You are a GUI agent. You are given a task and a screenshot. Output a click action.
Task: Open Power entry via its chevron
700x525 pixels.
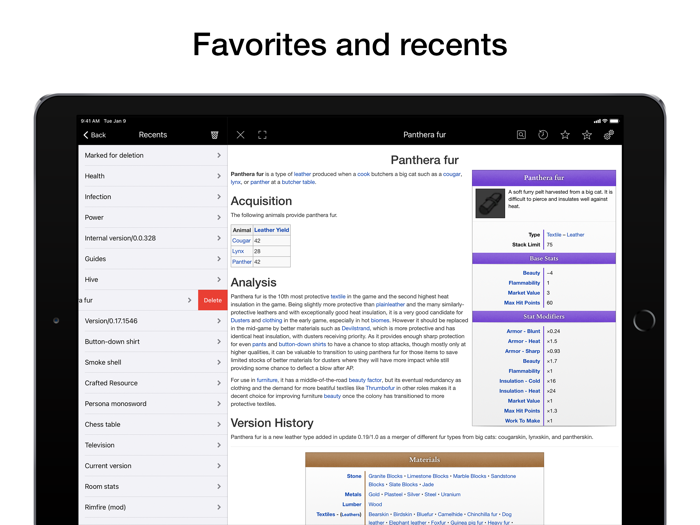219,217
